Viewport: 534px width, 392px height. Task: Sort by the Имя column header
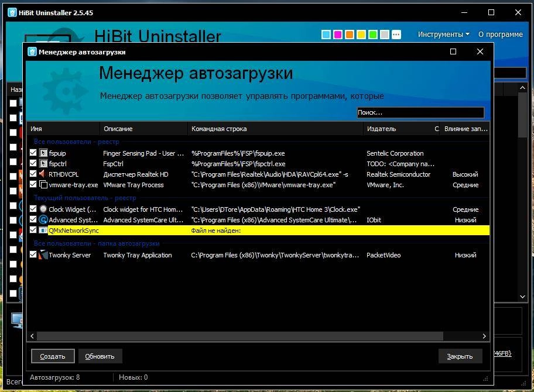tap(63, 129)
